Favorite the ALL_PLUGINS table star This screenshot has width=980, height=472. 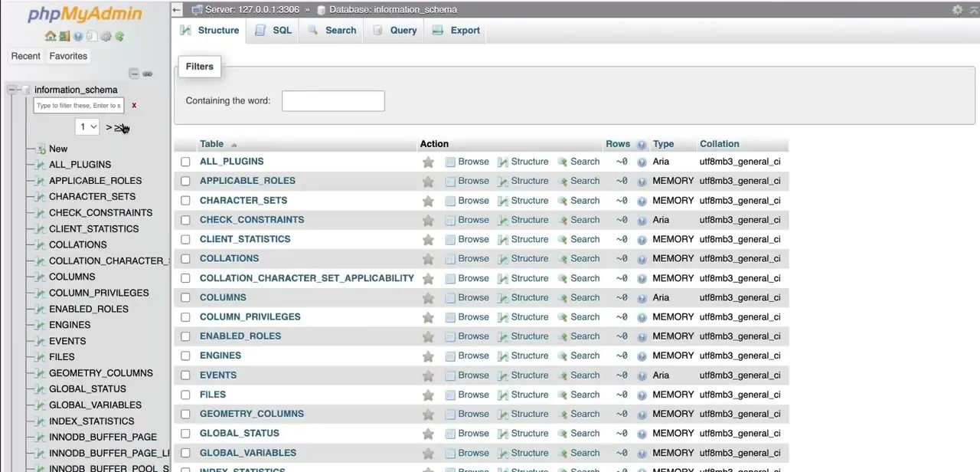(428, 162)
